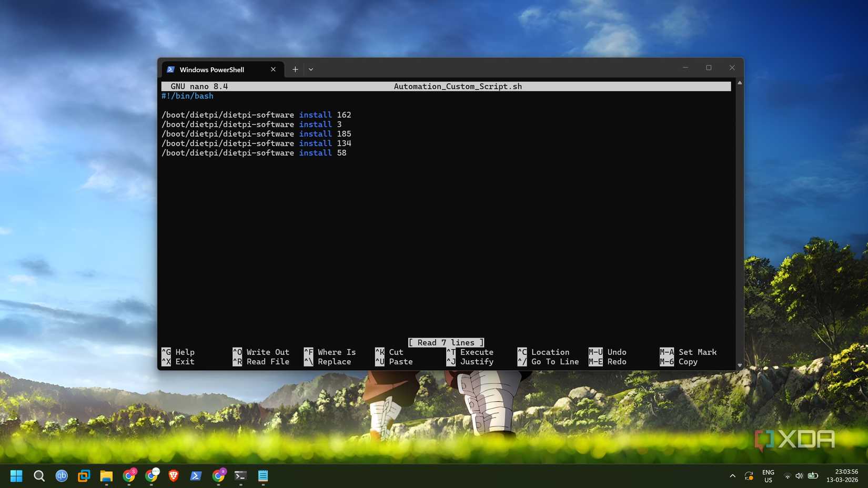
Task: Click the Wi-Fi icon in the system tray
Action: pos(788,476)
